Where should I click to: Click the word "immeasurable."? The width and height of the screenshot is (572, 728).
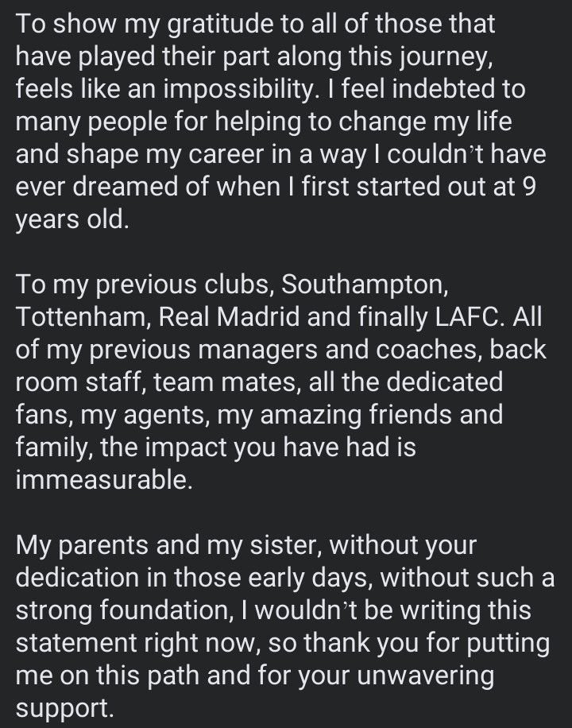click(x=103, y=481)
